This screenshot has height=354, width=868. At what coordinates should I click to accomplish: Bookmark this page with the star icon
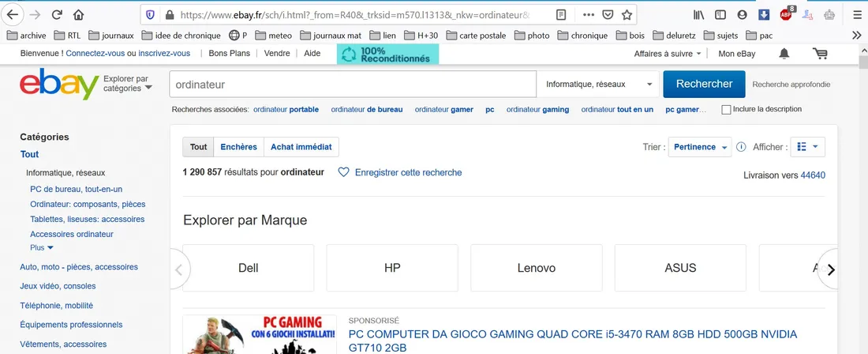tap(627, 14)
